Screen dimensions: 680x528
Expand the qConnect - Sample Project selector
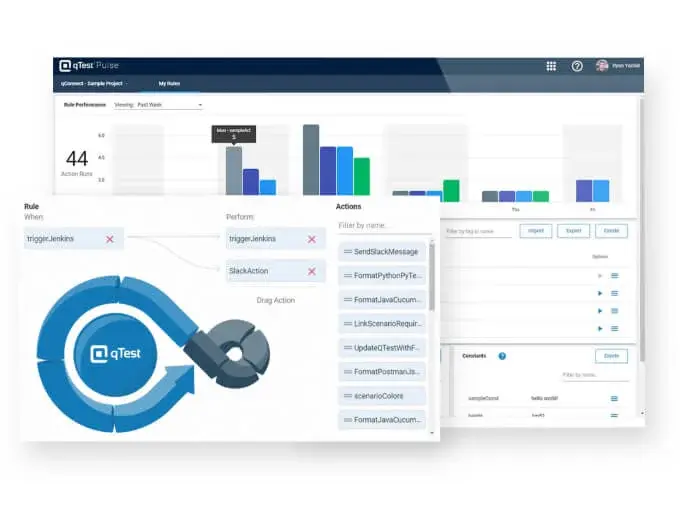94,84
